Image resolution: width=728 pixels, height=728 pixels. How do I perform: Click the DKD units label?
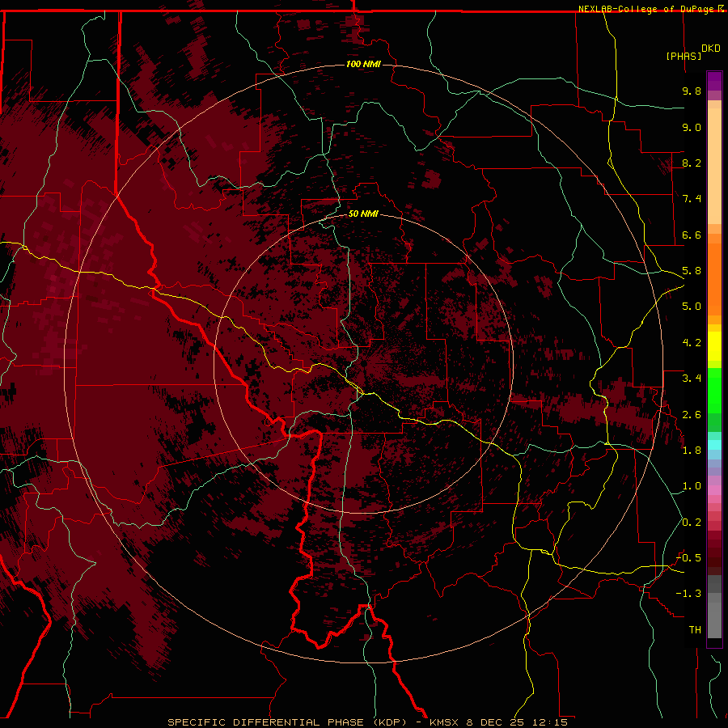[711, 49]
